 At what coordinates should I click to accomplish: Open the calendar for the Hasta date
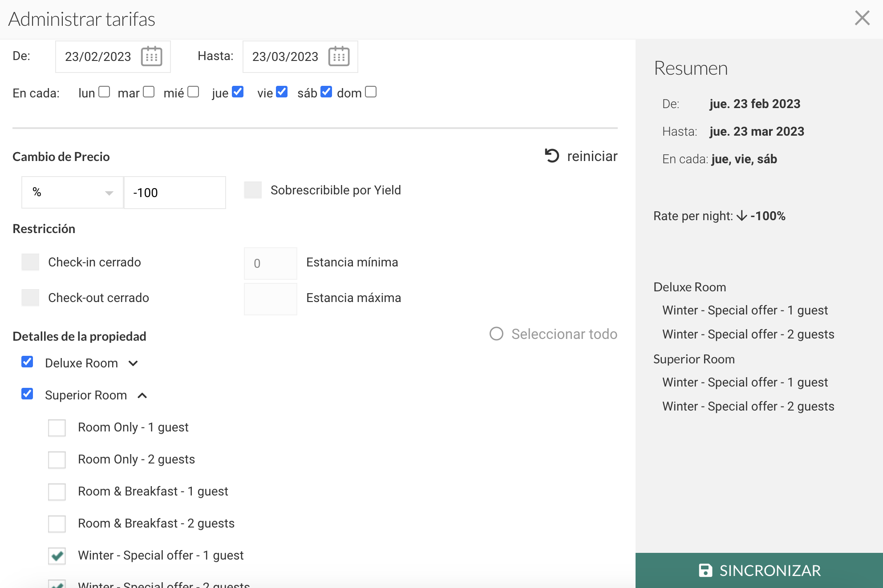tap(339, 56)
